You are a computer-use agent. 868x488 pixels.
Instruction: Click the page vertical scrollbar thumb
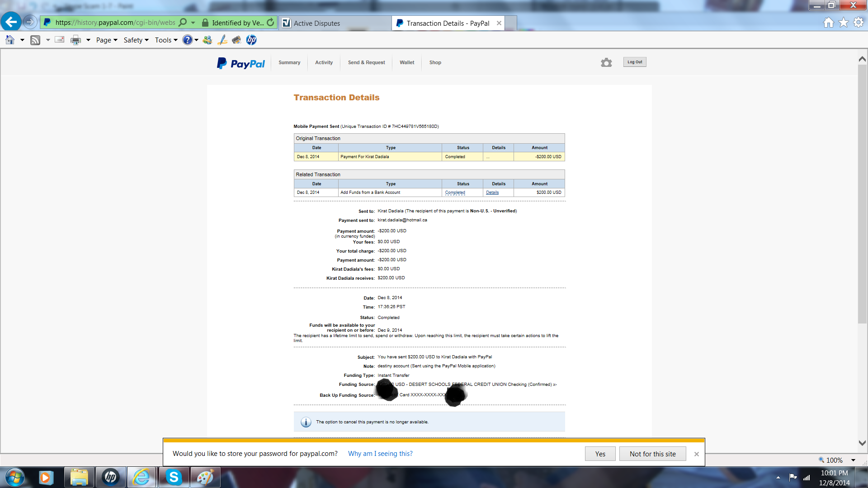[862, 194]
